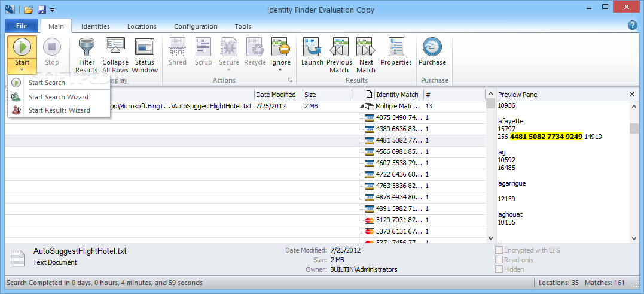Click the results list scroll down arrow
This screenshot has height=294, width=644.
490,238
